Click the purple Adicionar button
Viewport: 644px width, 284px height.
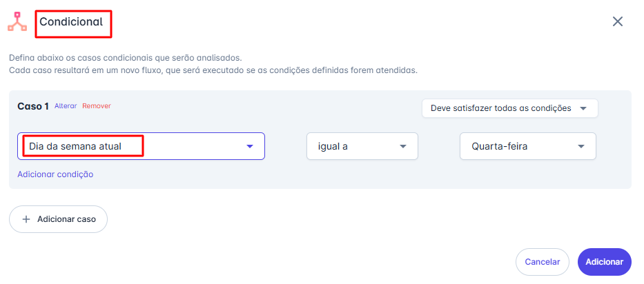(x=605, y=262)
